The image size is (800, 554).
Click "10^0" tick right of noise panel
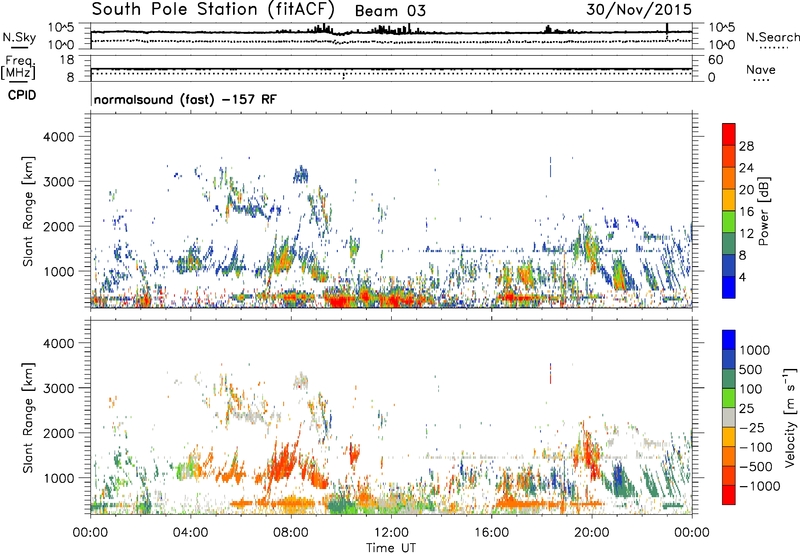point(721,45)
